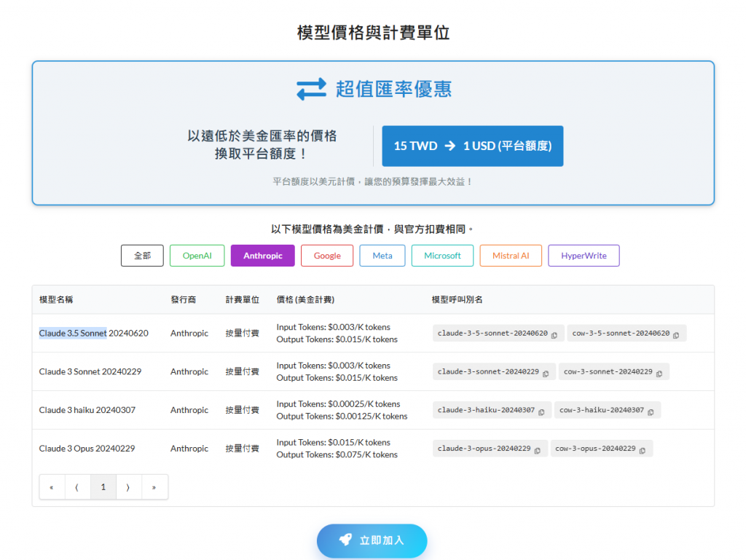Copy the cow-3-sonnet-20240229 alias
The width and height of the screenshot is (746, 560).
click(x=659, y=374)
